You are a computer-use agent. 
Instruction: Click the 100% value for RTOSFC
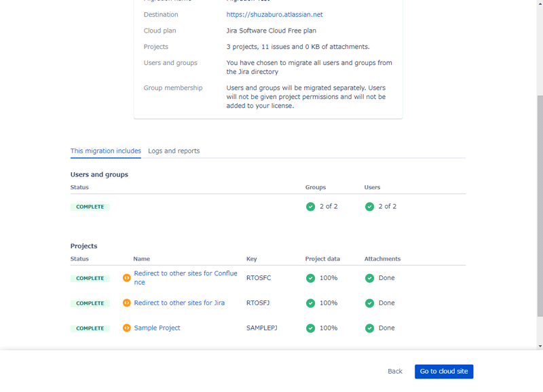(x=329, y=278)
